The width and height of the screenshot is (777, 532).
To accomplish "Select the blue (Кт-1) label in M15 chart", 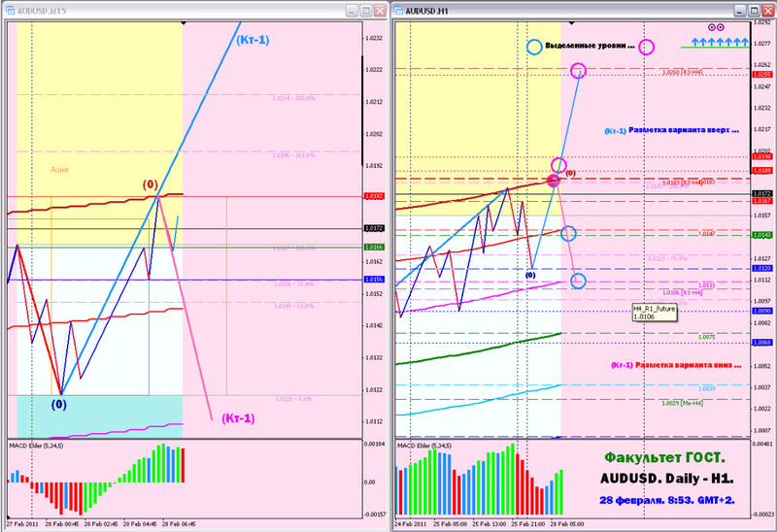I will (x=253, y=40).
